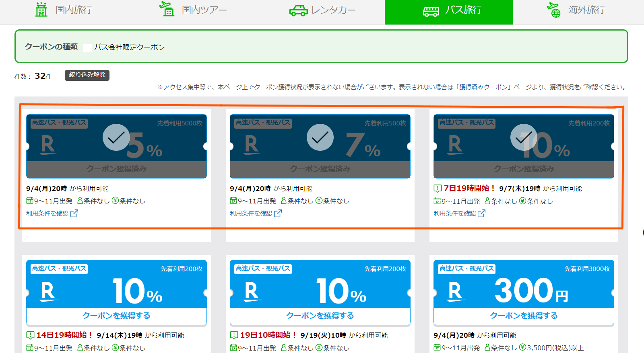Get the 10% coupon starting 14日19時

[x=116, y=316]
